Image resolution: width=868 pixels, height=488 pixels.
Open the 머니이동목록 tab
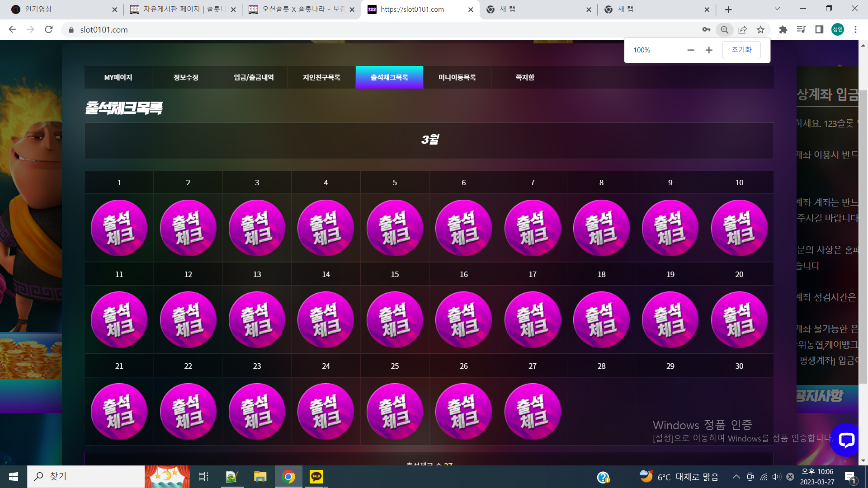click(x=458, y=77)
